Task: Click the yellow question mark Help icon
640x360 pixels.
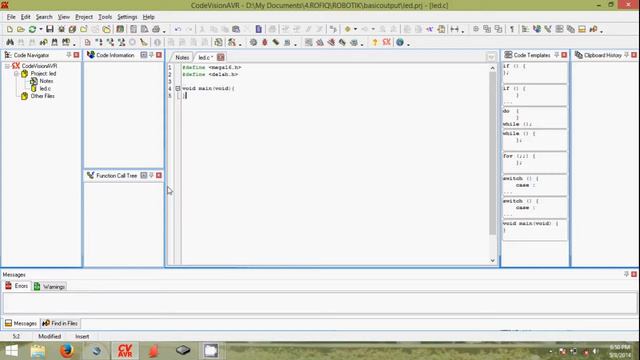Action: point(375,42)
